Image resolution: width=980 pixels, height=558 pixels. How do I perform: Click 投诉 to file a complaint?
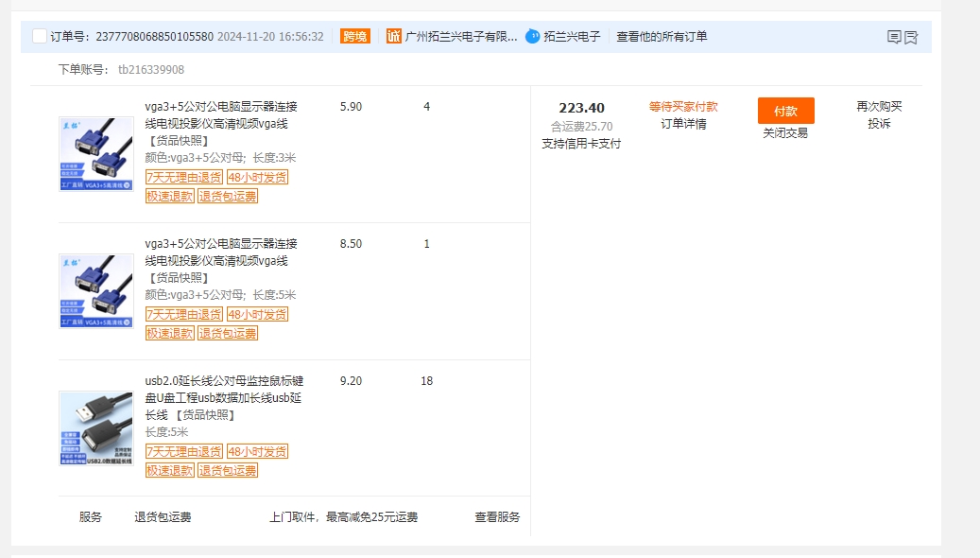click(879, 124)
